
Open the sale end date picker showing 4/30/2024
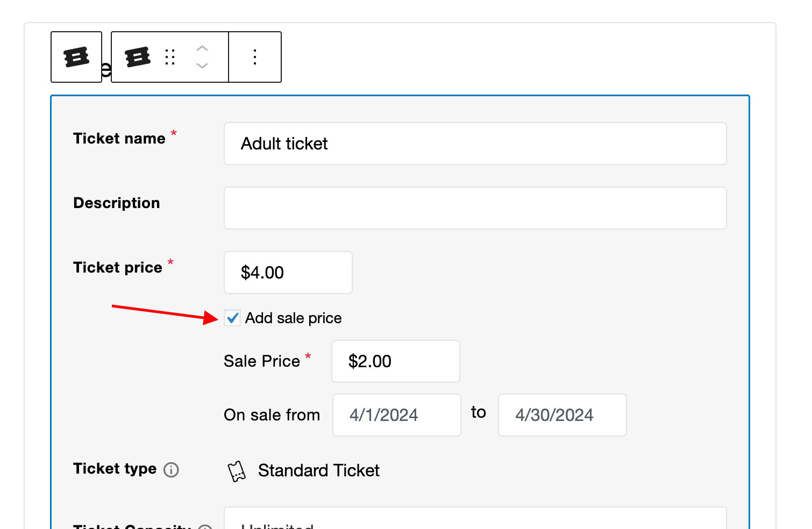pos(562,414)
